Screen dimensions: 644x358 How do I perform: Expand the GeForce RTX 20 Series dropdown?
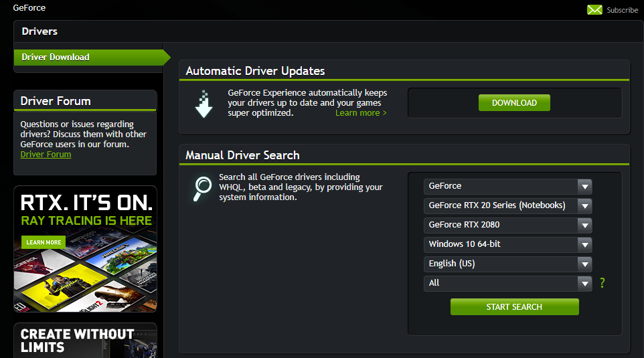pos(507,205)
